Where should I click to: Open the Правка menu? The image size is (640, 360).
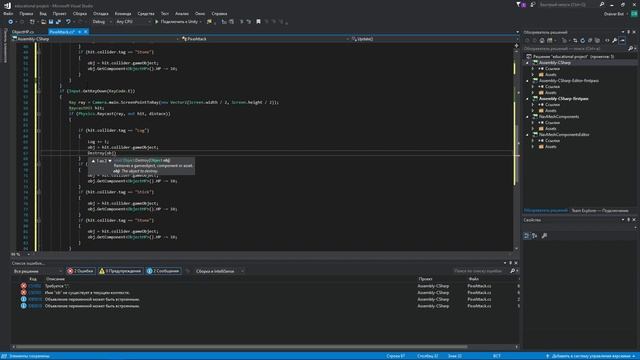26,13
